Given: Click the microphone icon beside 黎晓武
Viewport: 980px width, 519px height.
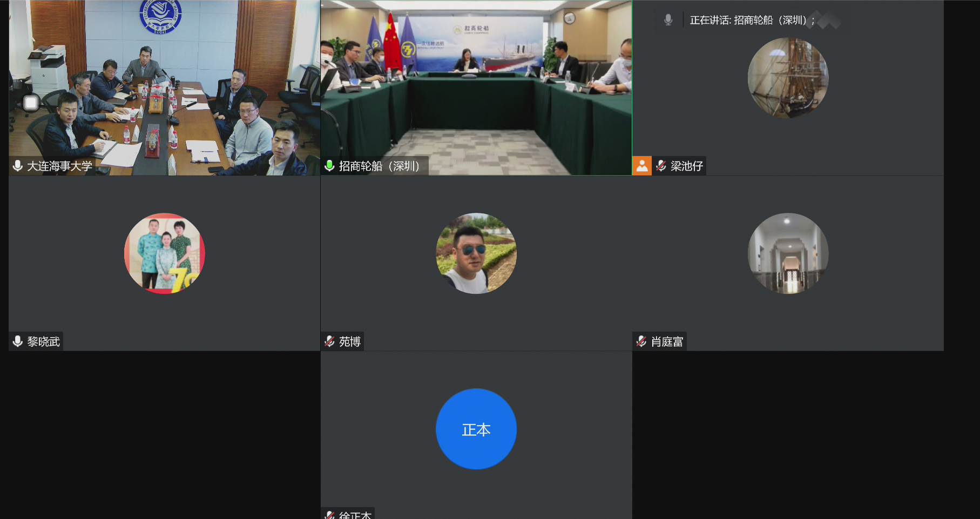Looking at the screenshot, I should [x=18, y=341].
